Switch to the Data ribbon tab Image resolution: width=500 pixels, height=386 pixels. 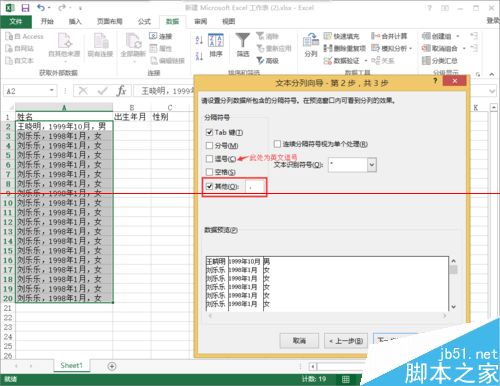[x=172, y=22]
